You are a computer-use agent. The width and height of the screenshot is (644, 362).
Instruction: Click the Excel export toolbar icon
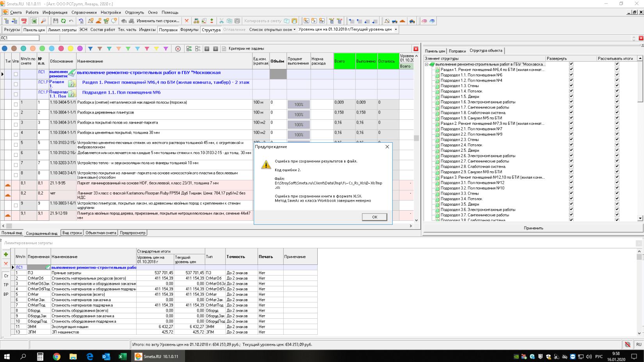(x=34, y=21)
